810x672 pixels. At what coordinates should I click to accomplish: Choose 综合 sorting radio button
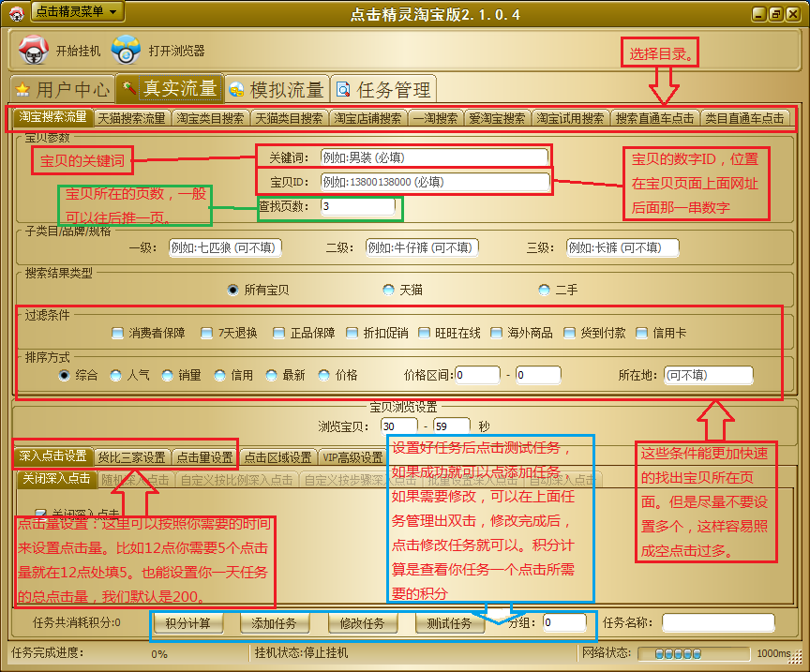(x=64, y=376)
